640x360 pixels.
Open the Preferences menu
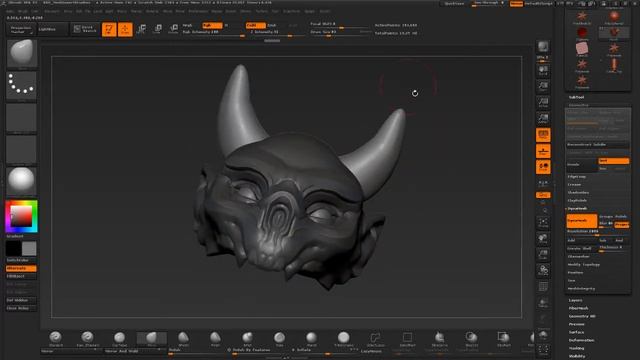click(198, 11)
